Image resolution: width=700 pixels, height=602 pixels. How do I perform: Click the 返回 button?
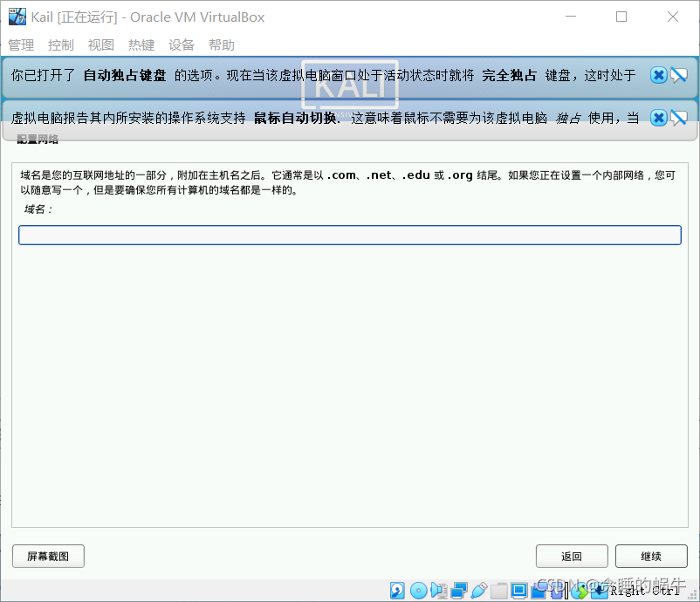point(572,556)
